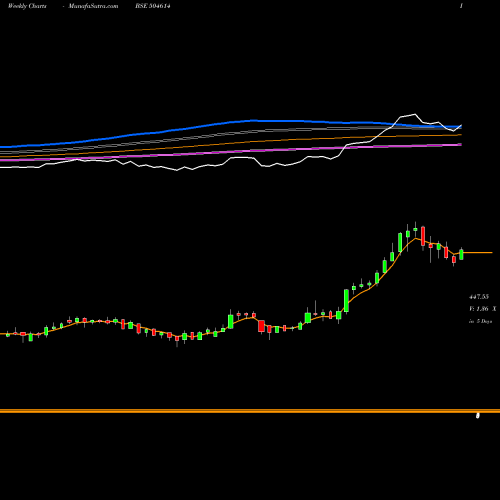The image size is (500, 500).
Task: Click the "in 5 Days" label
Action: click(x=481, y=321)
